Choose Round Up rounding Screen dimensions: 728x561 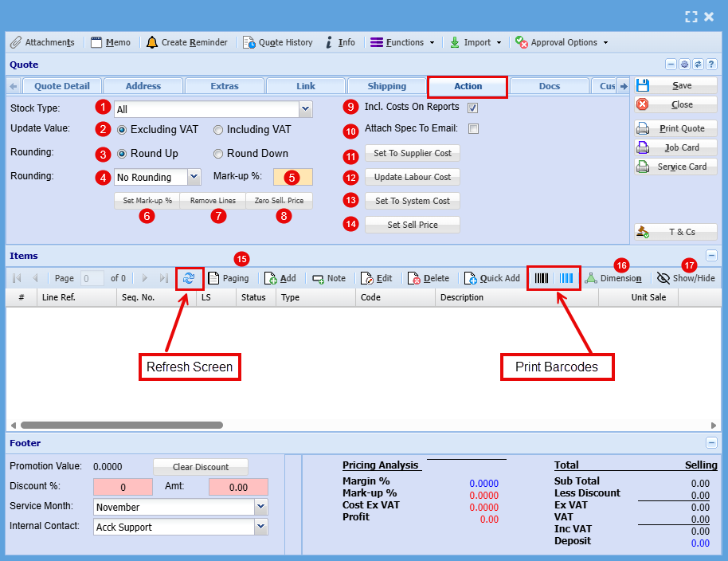[122, 154]
